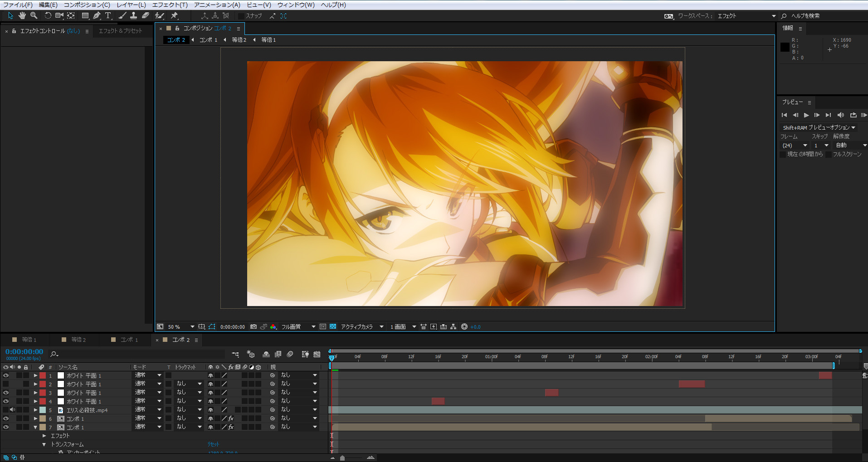The width and height of the screenshot is (868, 462).
Task: Enable the フルスクリーン checkbox
Action: [x=829, y=155]
